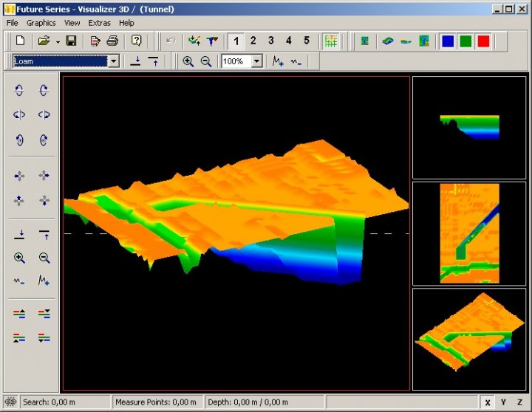Expand the 100% zoom level dropdown
Screen dimensions: 532x412
point(256,62)
